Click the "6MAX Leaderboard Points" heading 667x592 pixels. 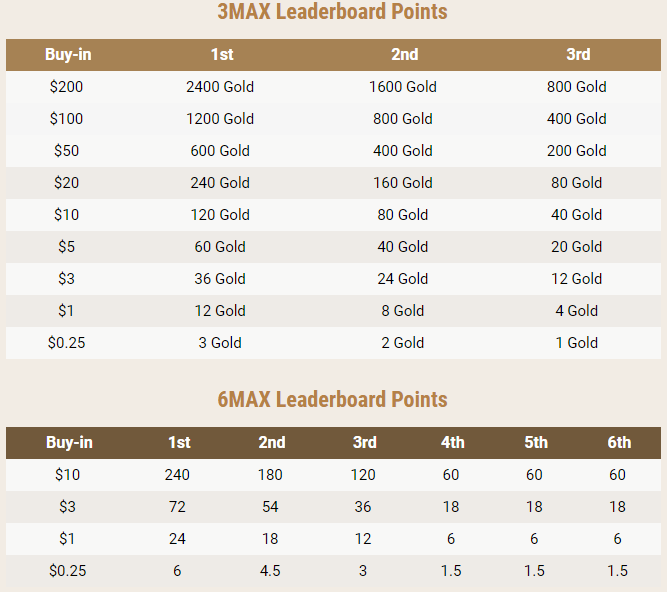tap(332, 400)
